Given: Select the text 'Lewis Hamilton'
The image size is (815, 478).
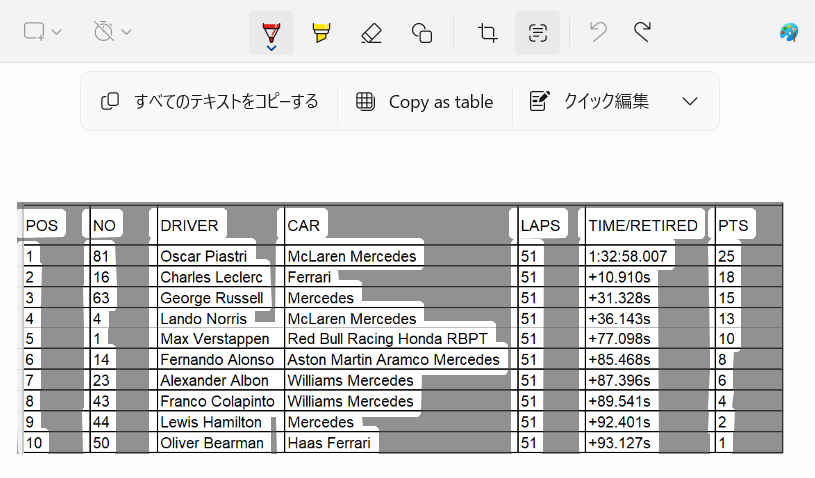Looking at the screenshot, I should [211, 422].
